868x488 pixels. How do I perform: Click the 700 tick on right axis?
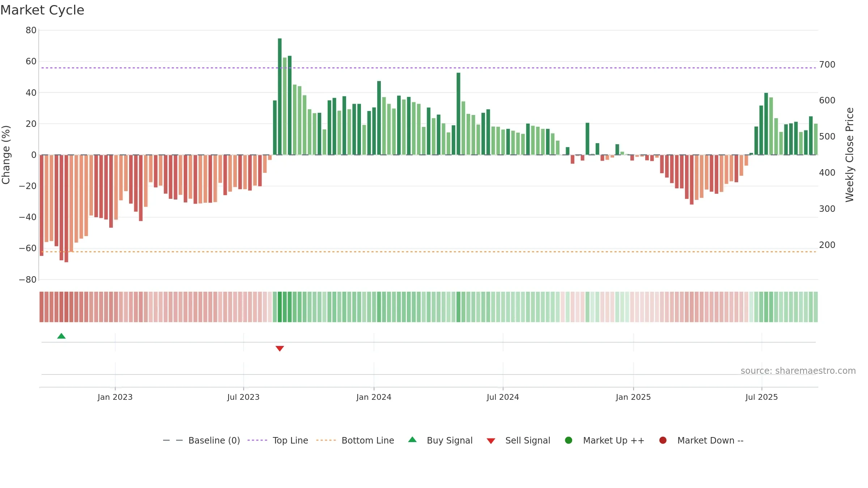(x=827, y=65)
